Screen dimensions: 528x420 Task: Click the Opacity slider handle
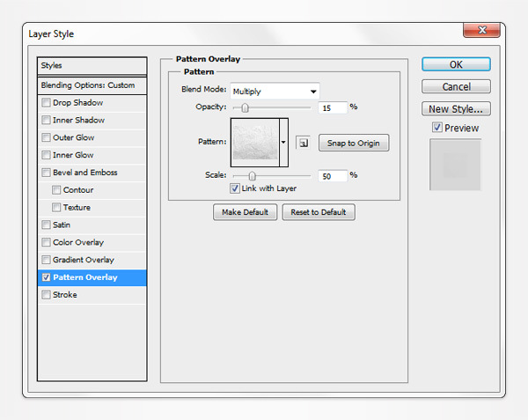pos(245,107)
